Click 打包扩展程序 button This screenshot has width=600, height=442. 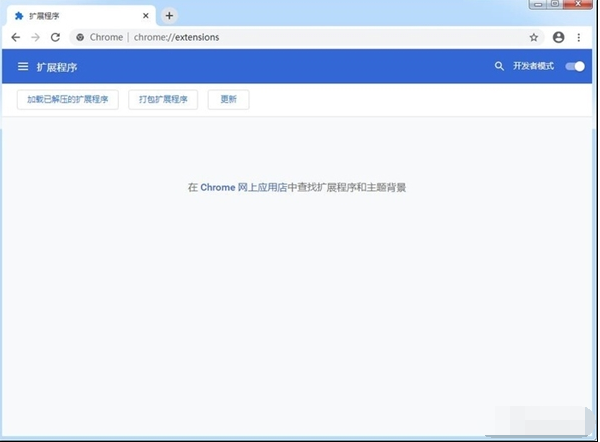(163, 99)
